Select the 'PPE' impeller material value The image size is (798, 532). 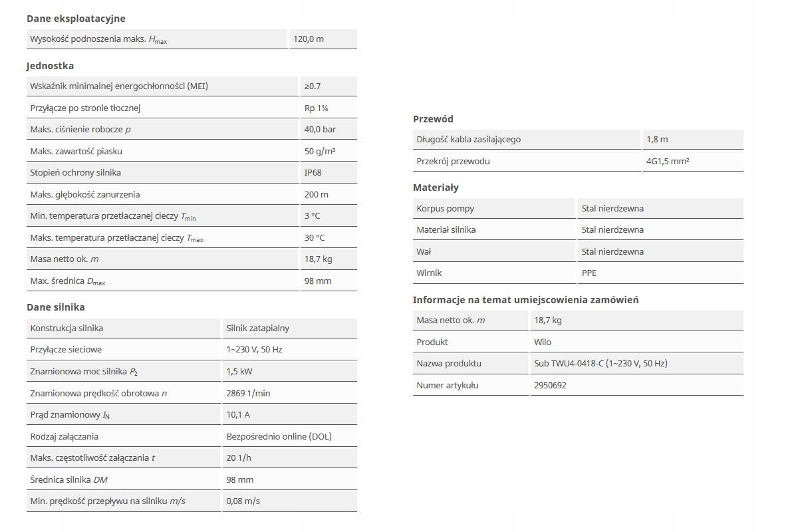pyautogui.click(x=589, y=273)
